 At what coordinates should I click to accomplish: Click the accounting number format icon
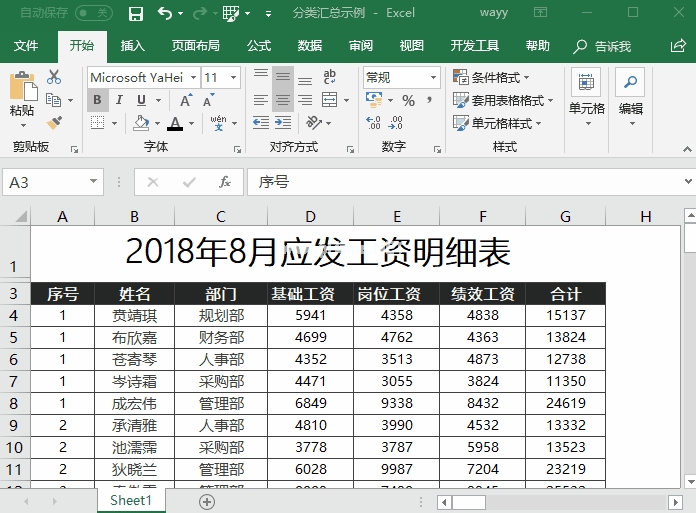(374, 100)
